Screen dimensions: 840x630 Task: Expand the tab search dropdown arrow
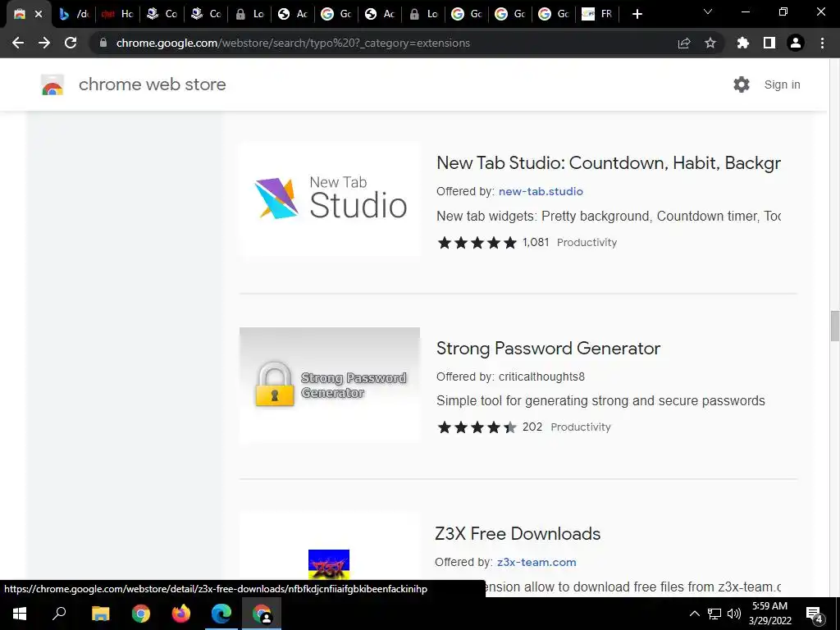point(708,11)
